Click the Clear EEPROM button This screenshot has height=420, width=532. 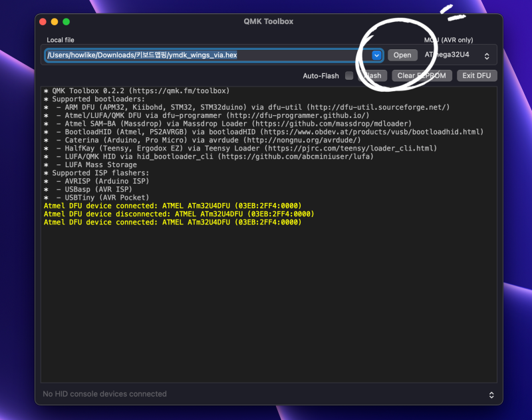click(x=422, y=76)
